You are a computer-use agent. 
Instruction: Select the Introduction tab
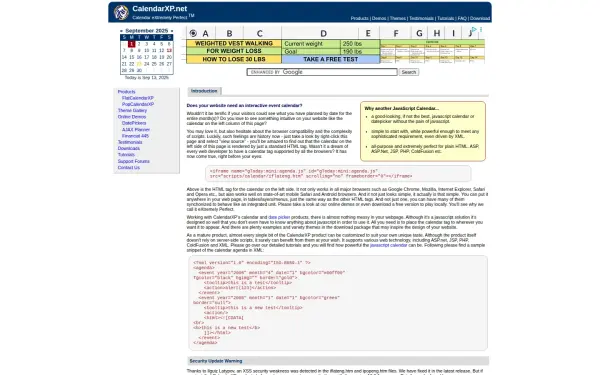click(x=204, y=91)
